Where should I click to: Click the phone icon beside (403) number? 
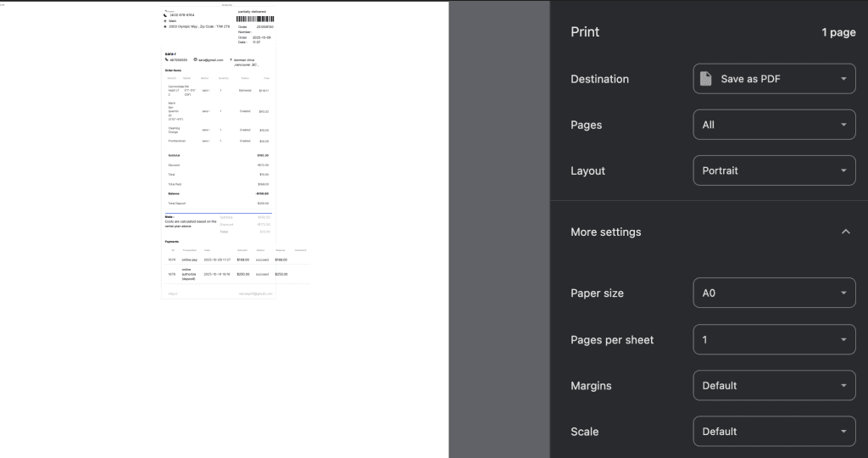click(165, 14)
